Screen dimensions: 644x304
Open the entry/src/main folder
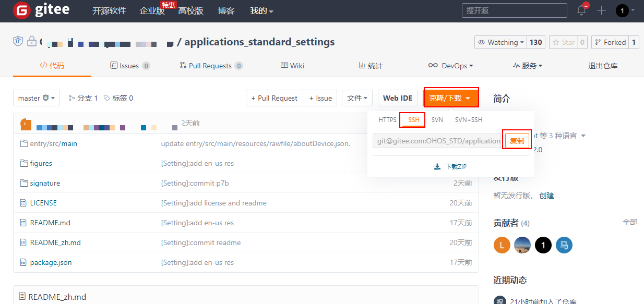pos(53,143)
